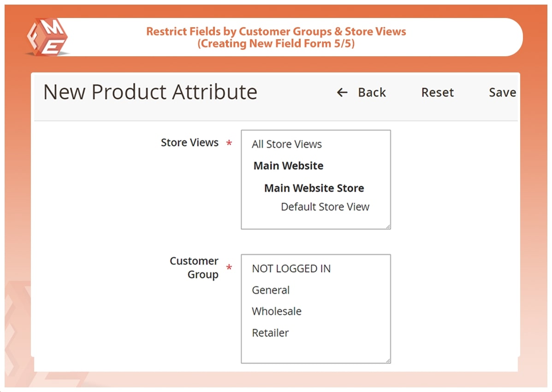Click the red asterisk next to Store Views

229,144
